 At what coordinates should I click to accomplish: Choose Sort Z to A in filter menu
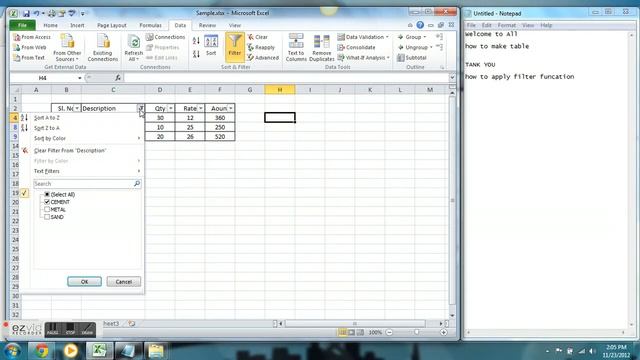tap(47, 128)
